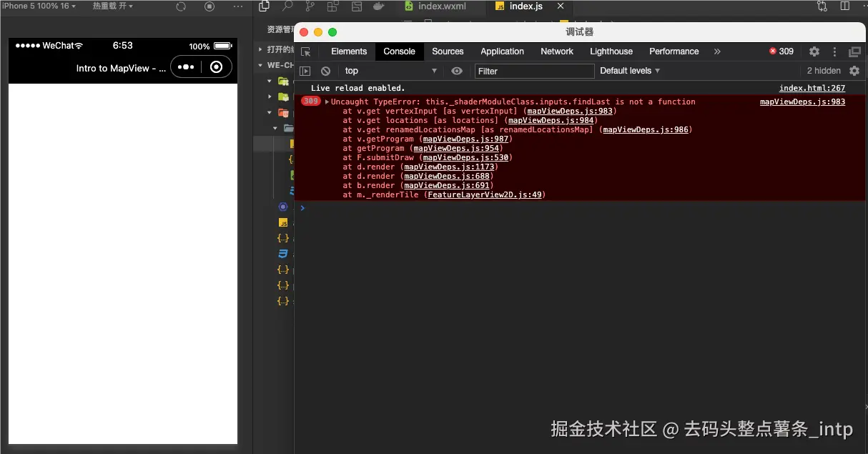Create a live expression with the eye icon

point(456,70)
